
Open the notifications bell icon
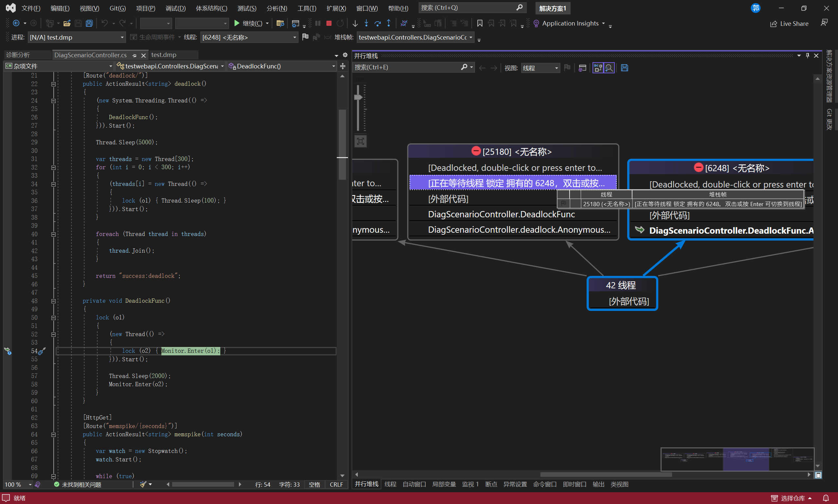click(826, 498)
